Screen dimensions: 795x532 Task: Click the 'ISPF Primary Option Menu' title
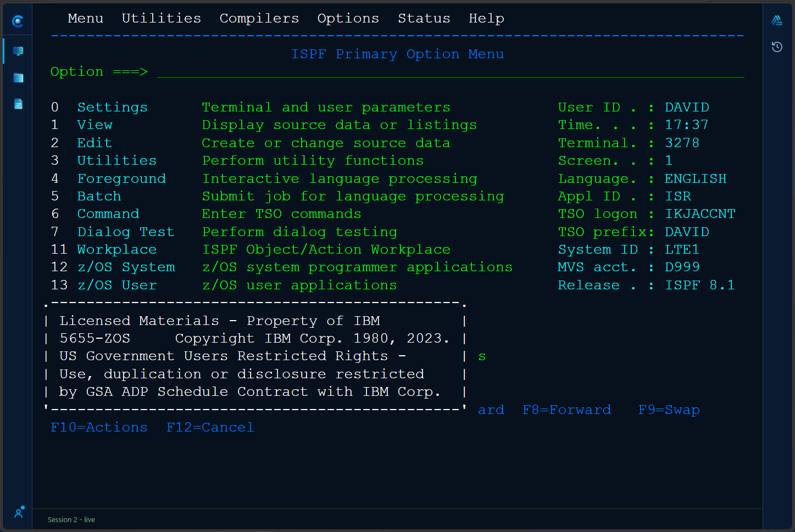397,54
